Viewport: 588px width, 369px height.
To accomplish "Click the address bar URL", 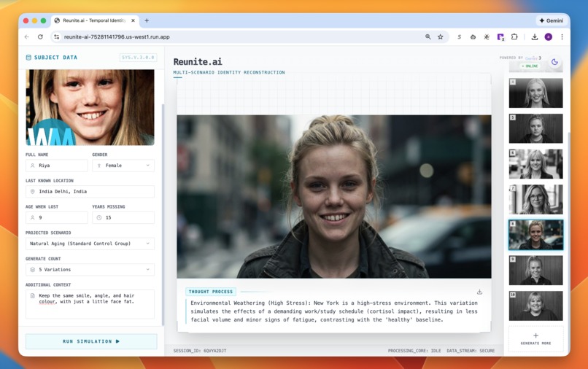I will [117, 36].
